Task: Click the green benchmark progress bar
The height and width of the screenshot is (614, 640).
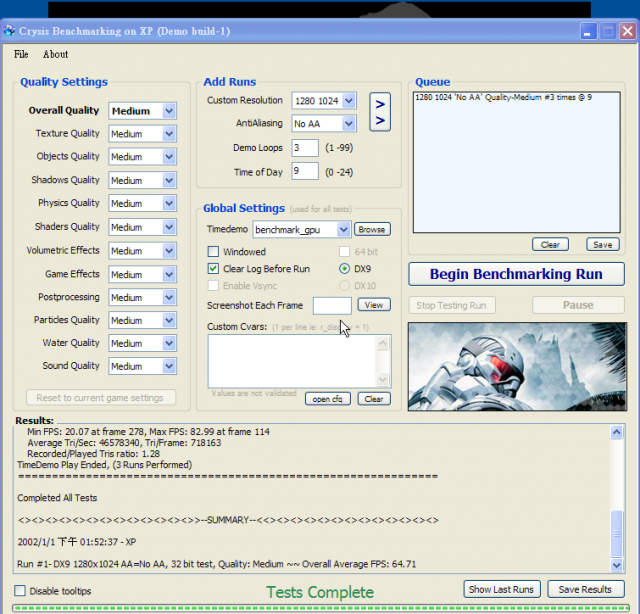Action: click(x=321, y=608)
